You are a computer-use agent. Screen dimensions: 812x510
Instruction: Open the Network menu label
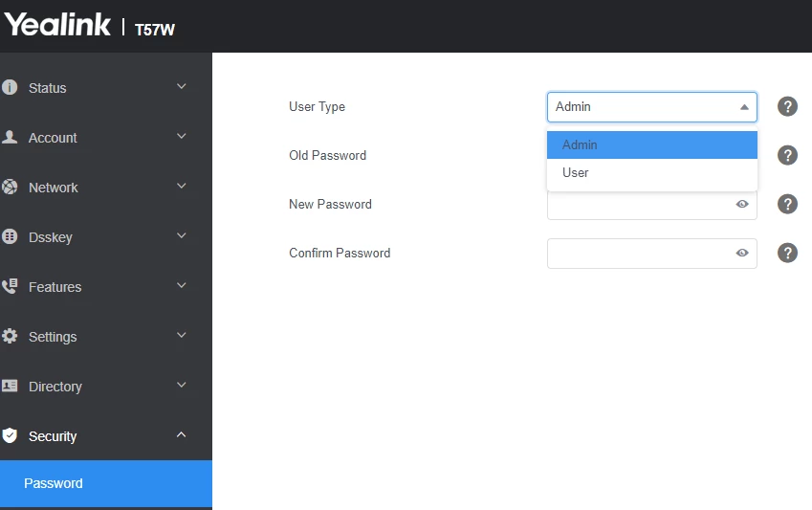[x=54, y=188]
